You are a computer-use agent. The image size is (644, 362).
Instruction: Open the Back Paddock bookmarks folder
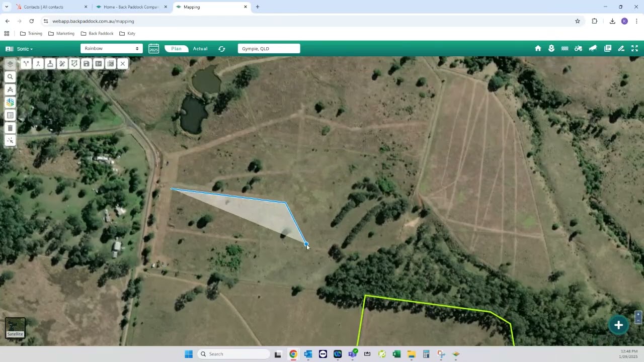tap(97, 34)
